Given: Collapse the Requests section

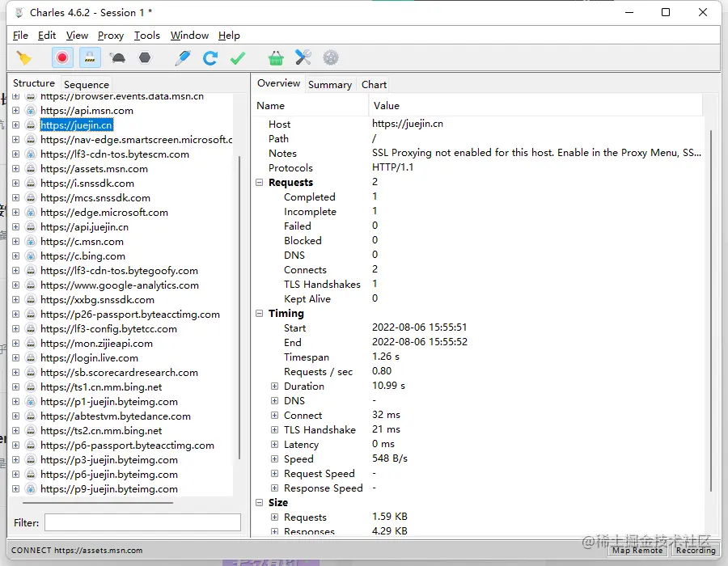Looking at the screenshot, I should coord(260,182).
